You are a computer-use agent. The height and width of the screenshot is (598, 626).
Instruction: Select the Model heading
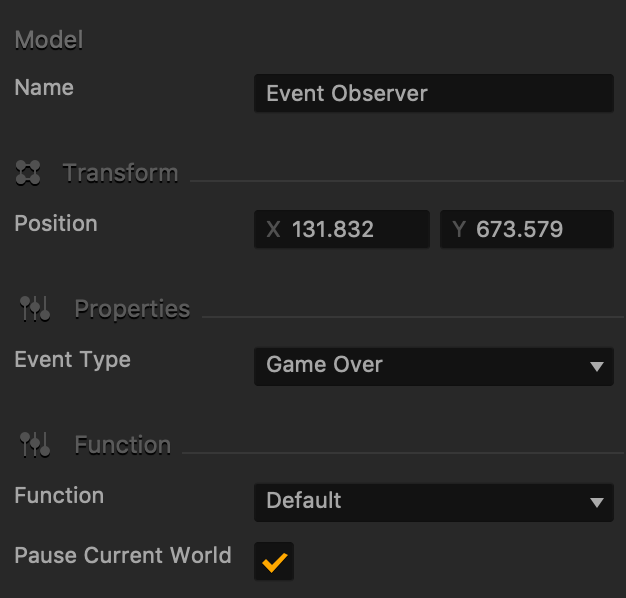click(x=49, y=40)
